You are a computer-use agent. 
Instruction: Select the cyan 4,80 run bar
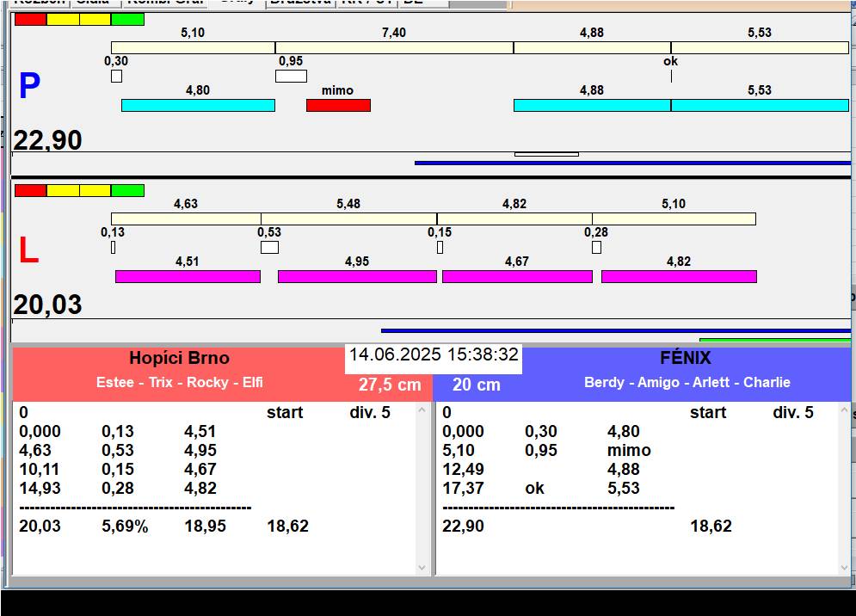pyautogui.click(x=198, y=105)
